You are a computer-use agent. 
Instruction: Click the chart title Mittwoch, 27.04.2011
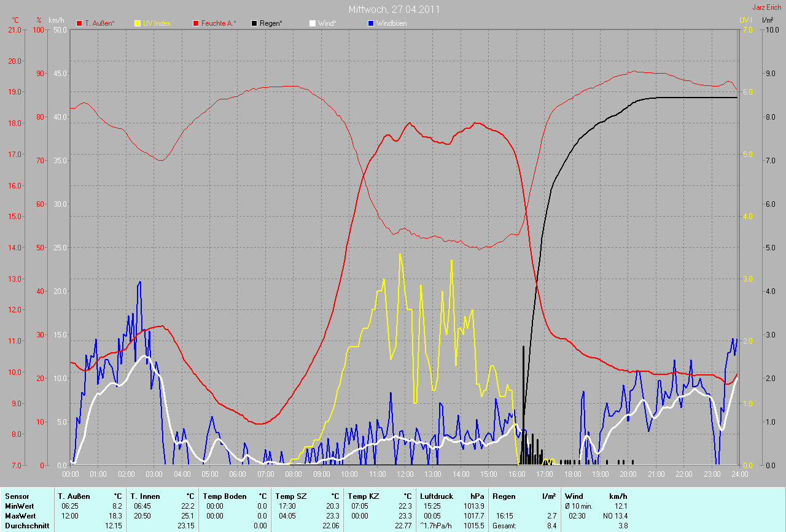[394, 9]
